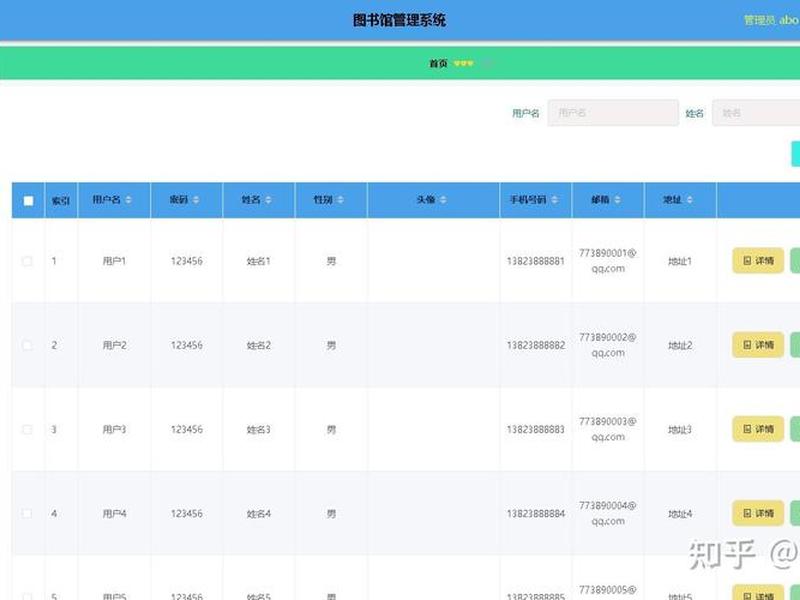Select the 地址2 address cell
The height and width of the screenshot is (600, 800).
pyautogui.click(x=680, y=345)
